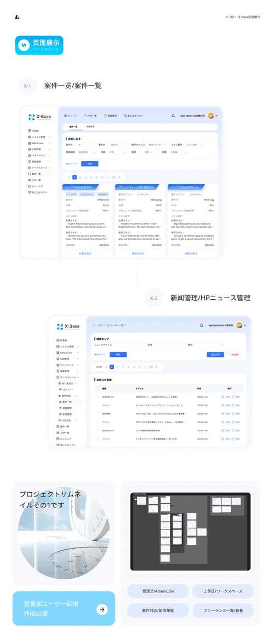Check the box for the ビジネスパートナー row
Image resolution: width=274 pixels, height=644 pixels.
tap(98, 439)
